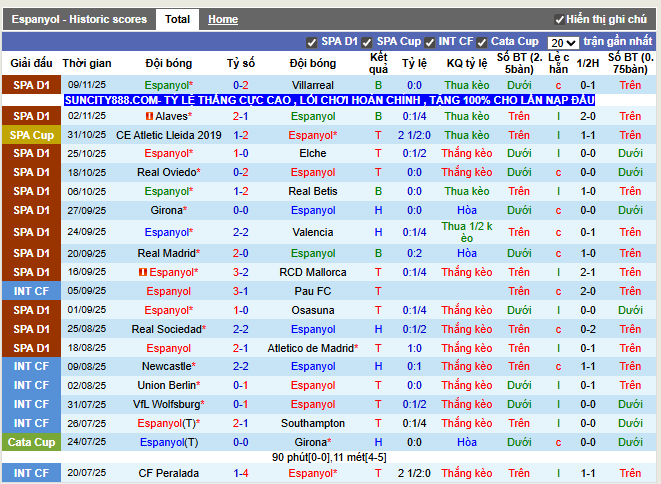Click the red card icon next to Alaves
This screenshot has height=484, width=661.
(149, 116)
